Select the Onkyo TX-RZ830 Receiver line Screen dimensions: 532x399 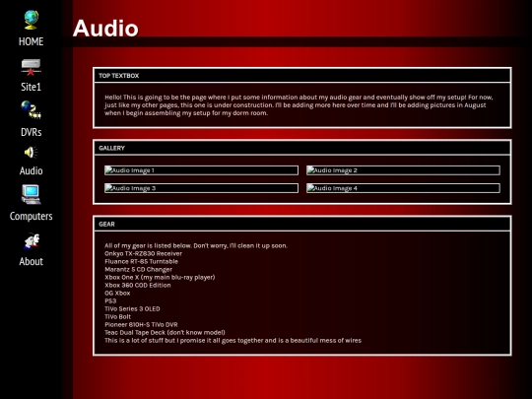tap(143, 253)
